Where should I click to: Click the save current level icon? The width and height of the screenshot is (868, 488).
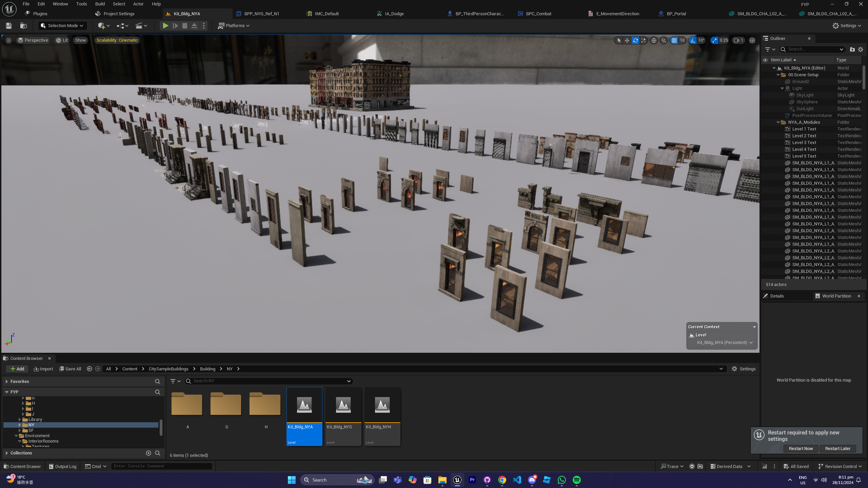pyautogui.click(x=9, y=26)
